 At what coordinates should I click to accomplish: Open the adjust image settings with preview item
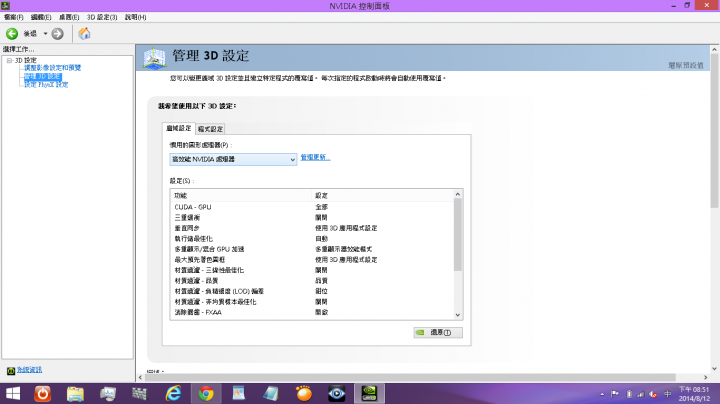pyautogui.click(x=52, y=68)
